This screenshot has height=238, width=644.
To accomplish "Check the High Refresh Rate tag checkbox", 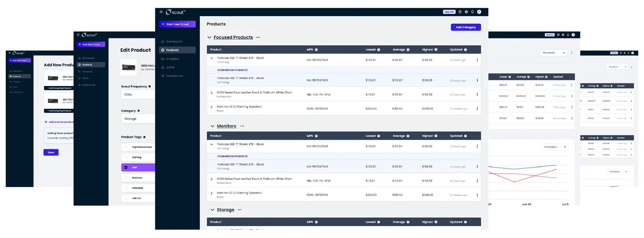I will [x=126, y=147].
